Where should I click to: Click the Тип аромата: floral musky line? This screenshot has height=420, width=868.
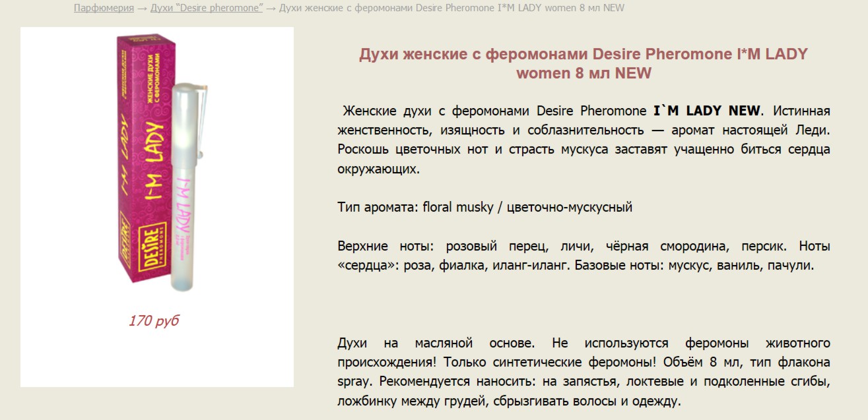(485, 207)
